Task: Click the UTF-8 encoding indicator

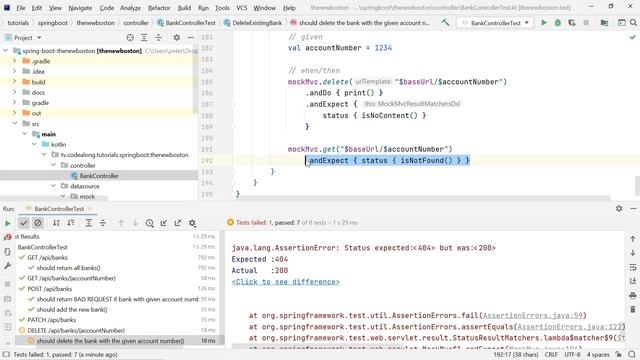Action: coord(572,354)
